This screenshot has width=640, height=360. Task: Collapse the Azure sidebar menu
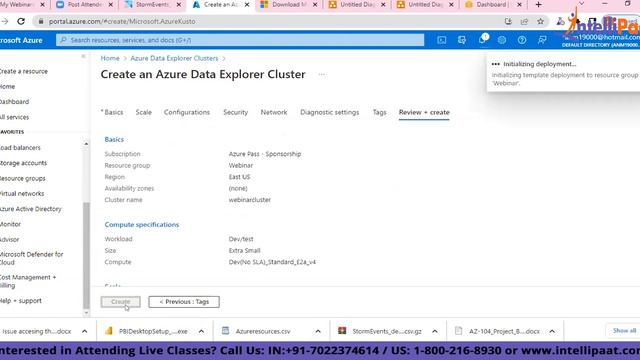coord(83,56)
